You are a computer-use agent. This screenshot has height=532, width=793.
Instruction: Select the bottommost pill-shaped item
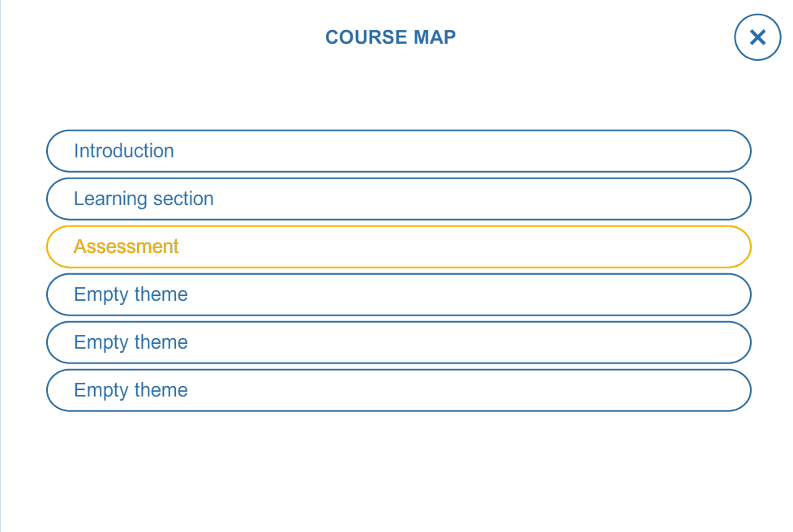click(x=398, y=390)
